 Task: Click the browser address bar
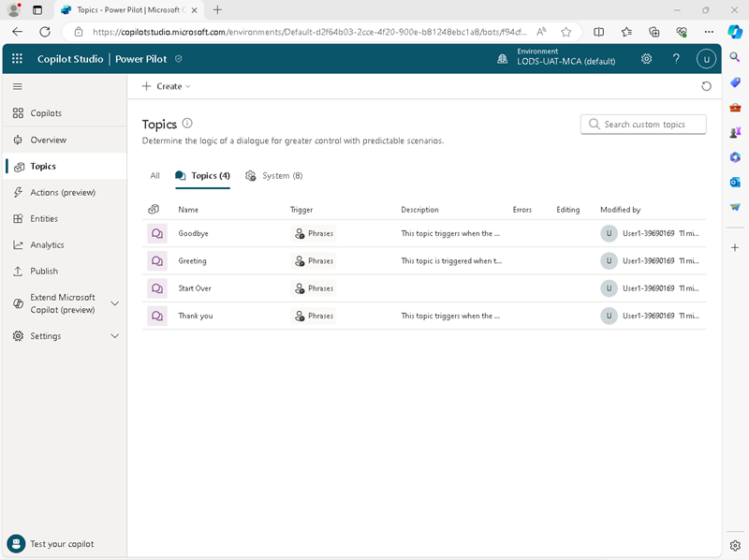310,32
